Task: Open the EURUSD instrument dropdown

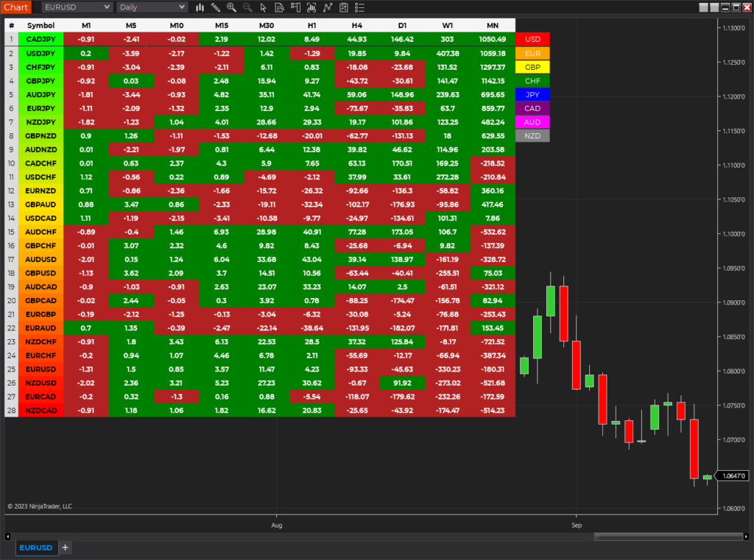Action: [x=77, y=7]
